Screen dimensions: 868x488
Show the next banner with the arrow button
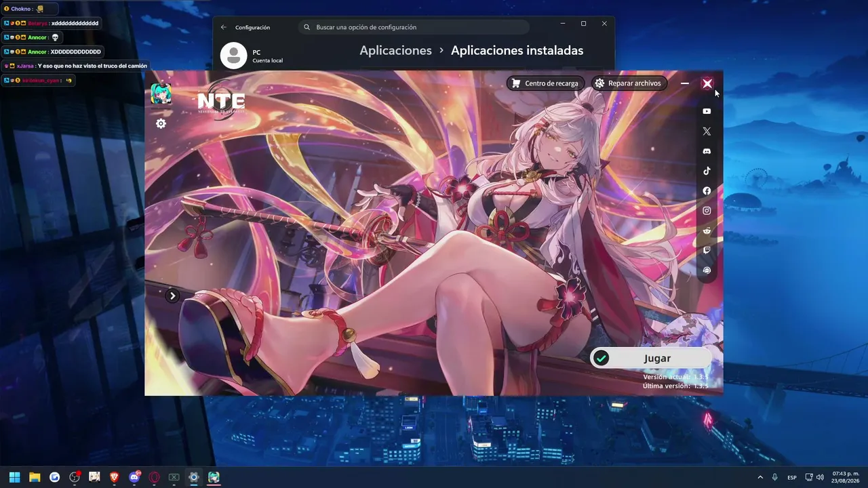tap(173, 296)
